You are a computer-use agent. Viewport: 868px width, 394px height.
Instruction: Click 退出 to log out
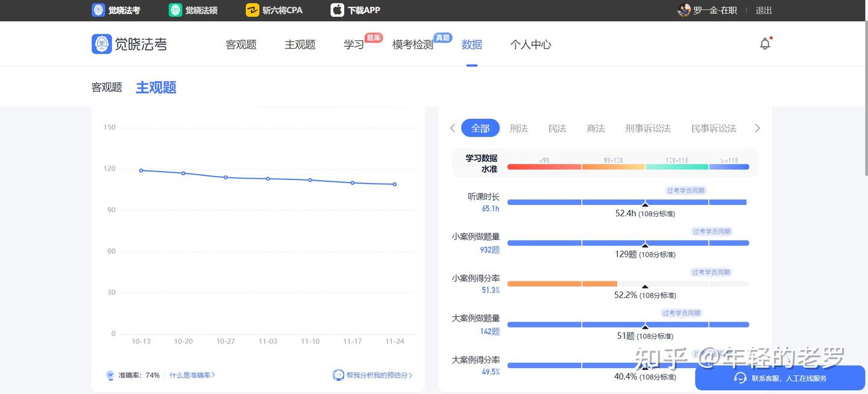tap(764, 10)
